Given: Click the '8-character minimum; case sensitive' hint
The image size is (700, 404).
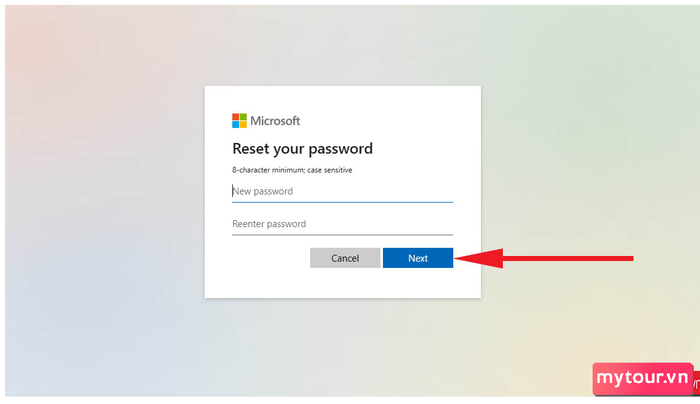Looking at the screenshot, I should (x=292, y=170).
